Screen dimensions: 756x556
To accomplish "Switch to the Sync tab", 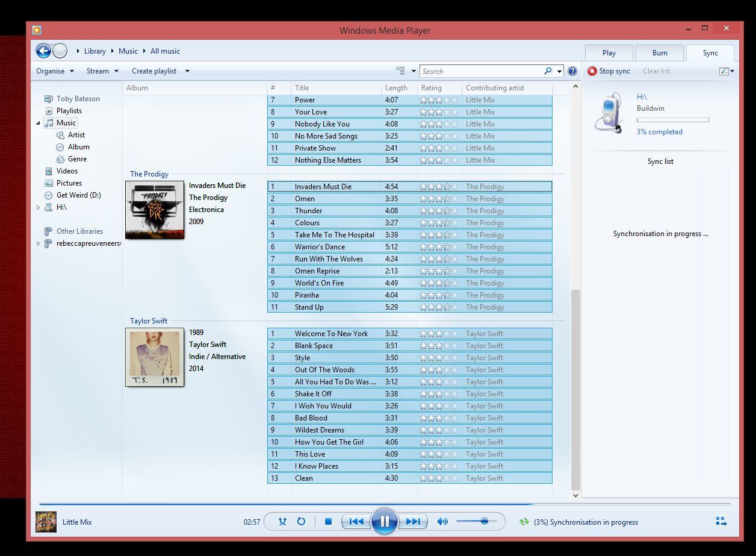I will tap(710, 53).
